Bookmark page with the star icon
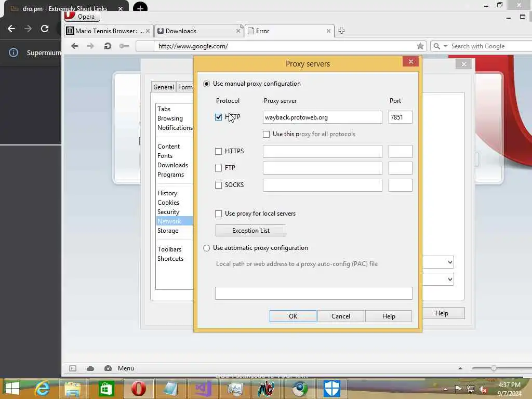The width and height of the screenshot is (532, 399). click(x=420, y=46)
